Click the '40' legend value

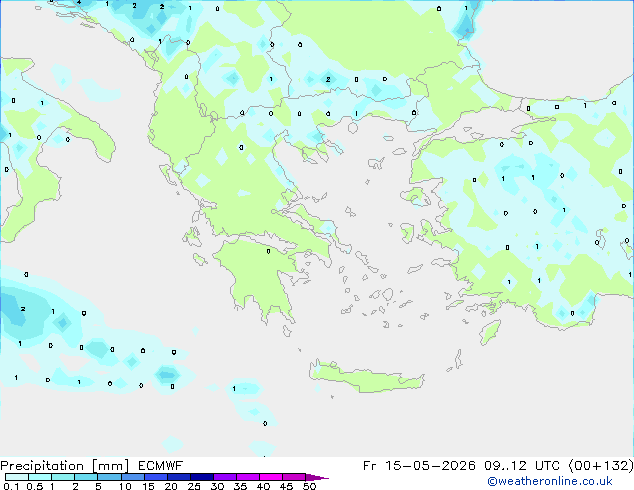263,486
